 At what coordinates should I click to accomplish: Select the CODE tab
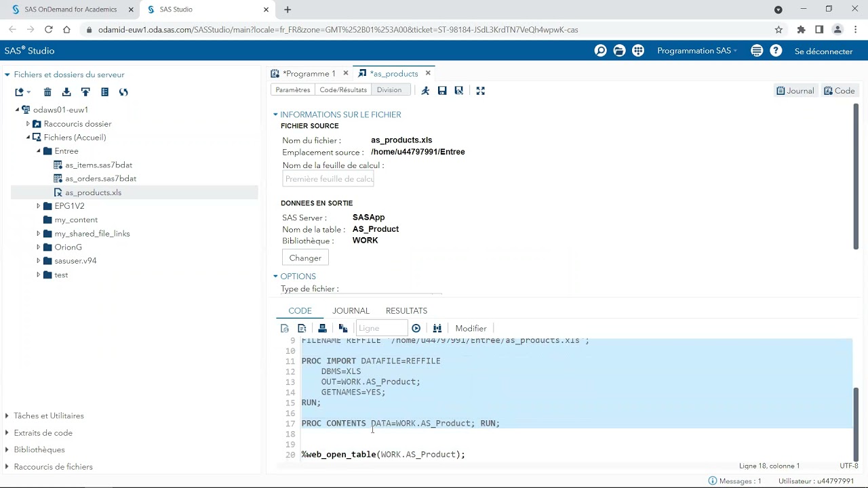300,310
